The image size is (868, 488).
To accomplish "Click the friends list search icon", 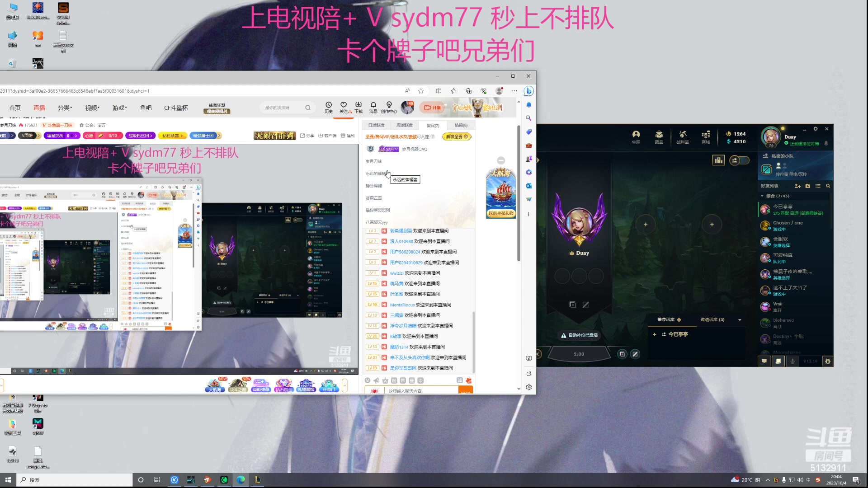I will [828, 186].
